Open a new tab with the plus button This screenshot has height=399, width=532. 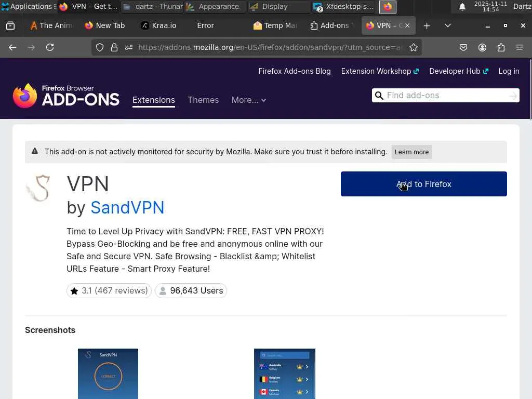(427, 26)
